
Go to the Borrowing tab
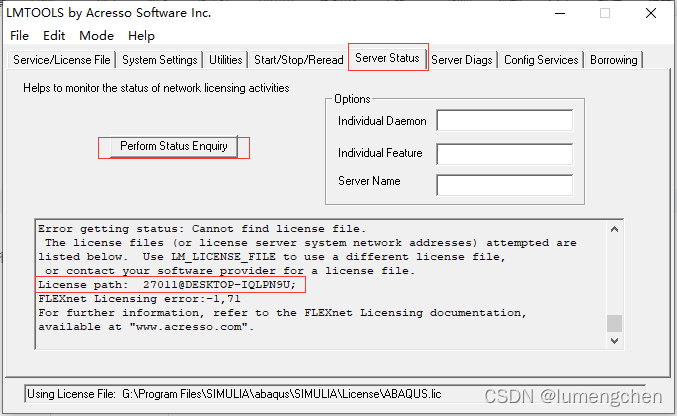(613, 60)
